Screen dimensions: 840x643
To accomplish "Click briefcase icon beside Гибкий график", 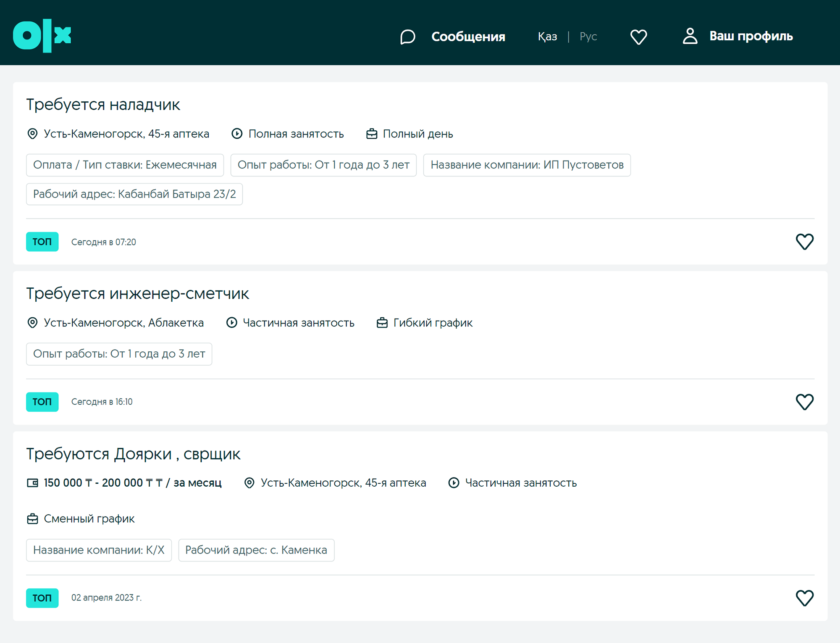I will (x=382, y=323).
